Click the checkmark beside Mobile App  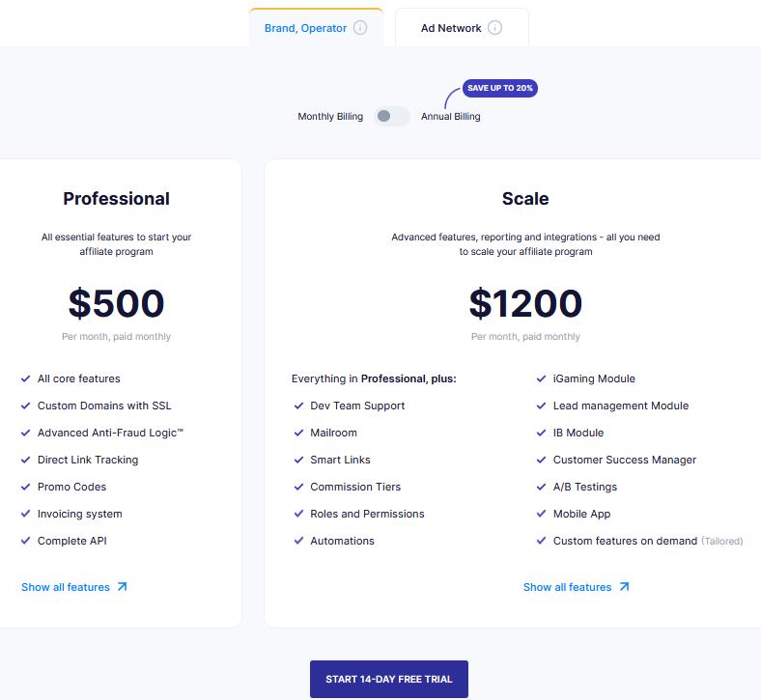(x=542, y=514)
